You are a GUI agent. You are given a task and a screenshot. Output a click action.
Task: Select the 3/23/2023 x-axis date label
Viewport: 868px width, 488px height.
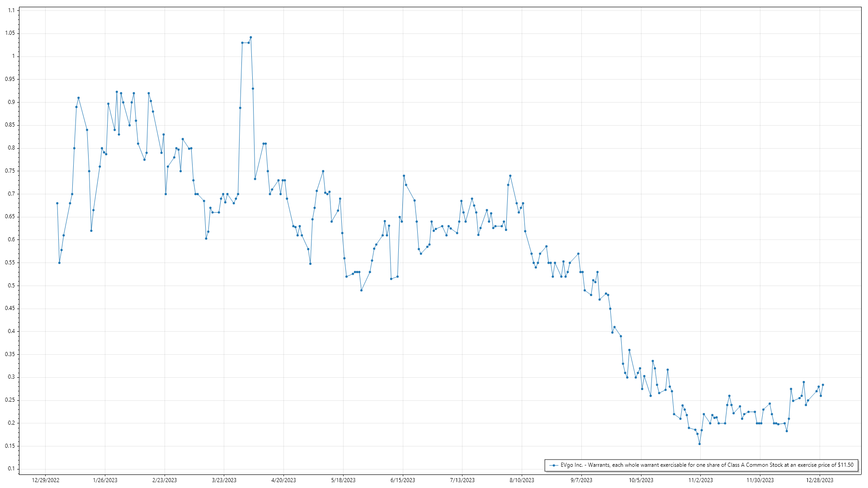point(224,480)
